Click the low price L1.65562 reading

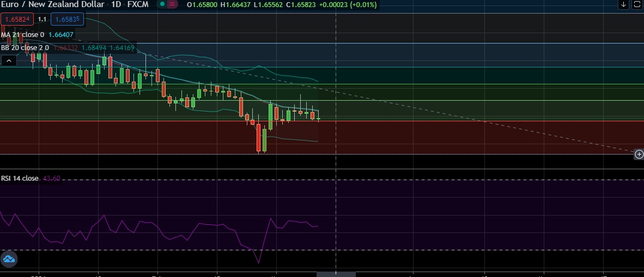[269, 5]
